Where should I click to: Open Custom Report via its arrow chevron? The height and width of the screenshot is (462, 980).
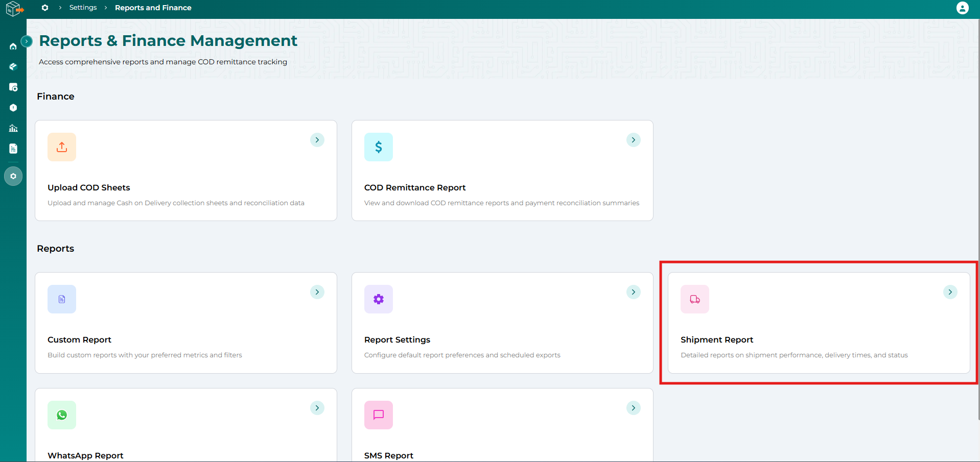[x=317, y=292]
